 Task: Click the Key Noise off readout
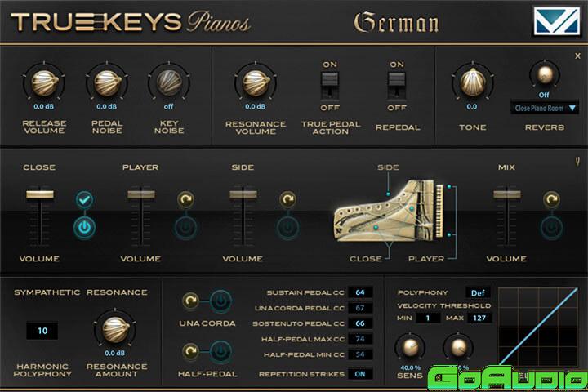(169, 106)
